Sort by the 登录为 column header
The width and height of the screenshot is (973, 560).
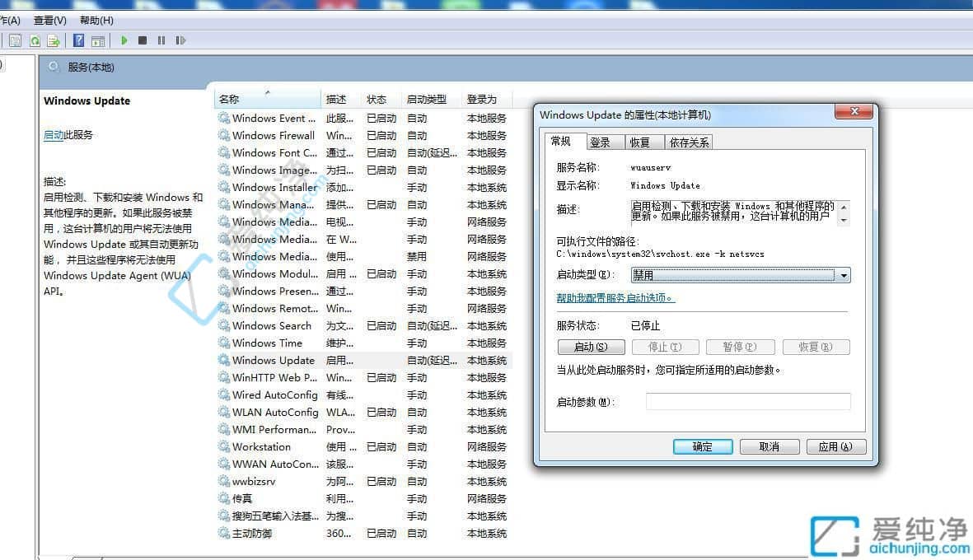(487, 99)
